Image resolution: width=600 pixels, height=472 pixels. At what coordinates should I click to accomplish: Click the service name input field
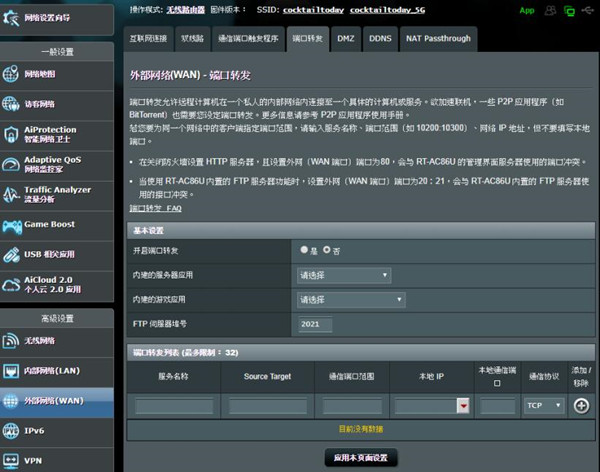[174, 406]
